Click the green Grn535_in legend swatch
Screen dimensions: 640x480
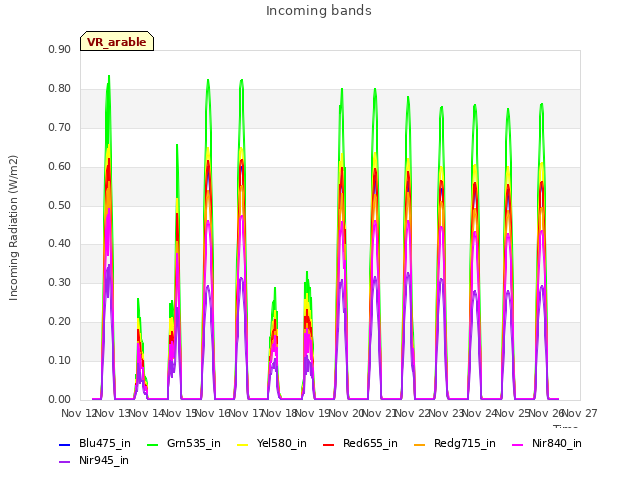point(152,444)
